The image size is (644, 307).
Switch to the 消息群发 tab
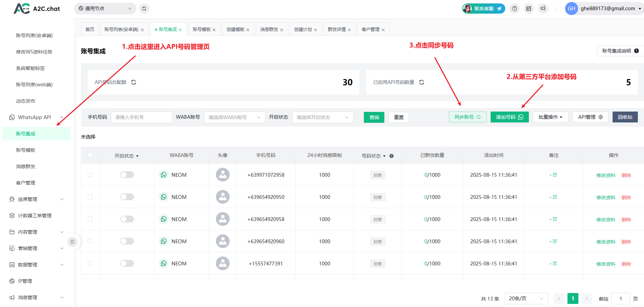pos(269,29)
